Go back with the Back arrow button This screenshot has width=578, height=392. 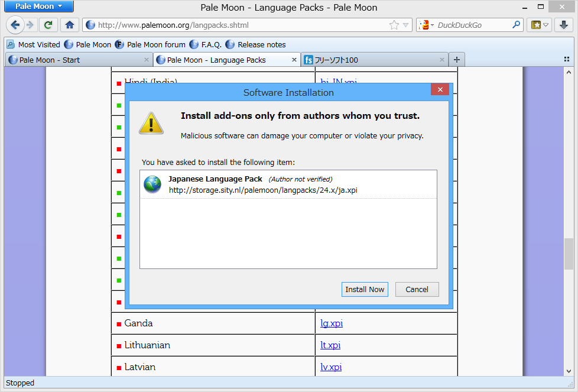click(15, 25)
